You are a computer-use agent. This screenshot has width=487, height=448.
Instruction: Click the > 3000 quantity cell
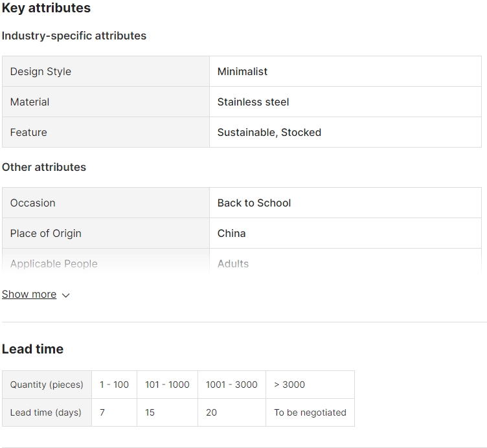pos(310,385)
